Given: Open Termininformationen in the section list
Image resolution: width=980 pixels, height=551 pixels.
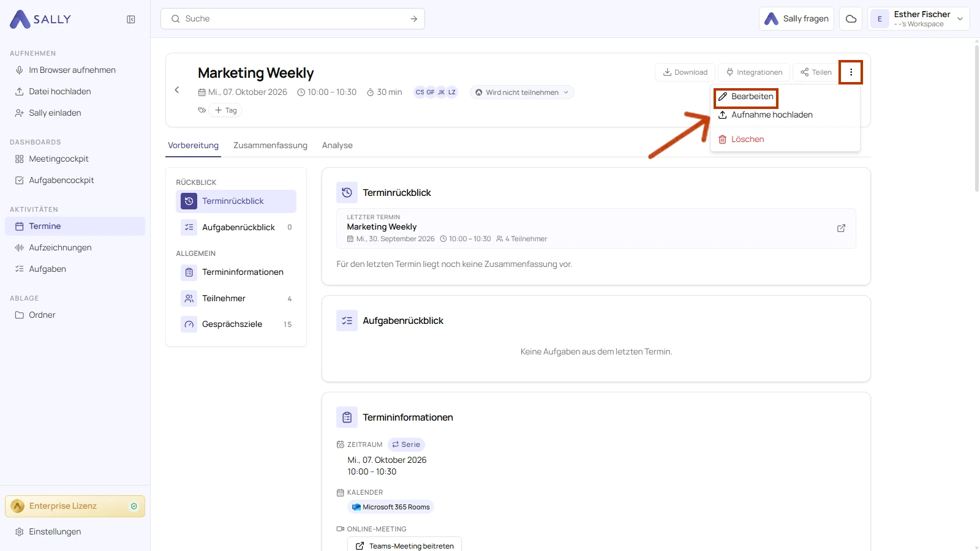Looking at the screenshot, I should (236, 272).
